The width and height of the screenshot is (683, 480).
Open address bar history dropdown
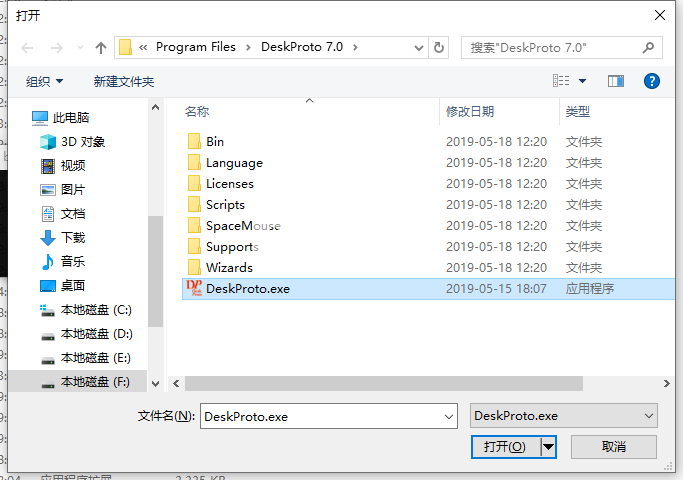point(419,47)
